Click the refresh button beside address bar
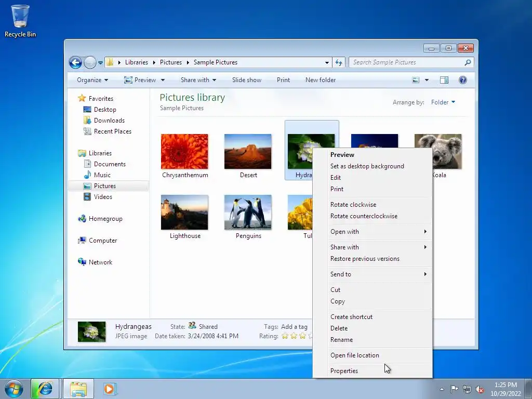This screenshot has height=399, width=532. point(339,62)
